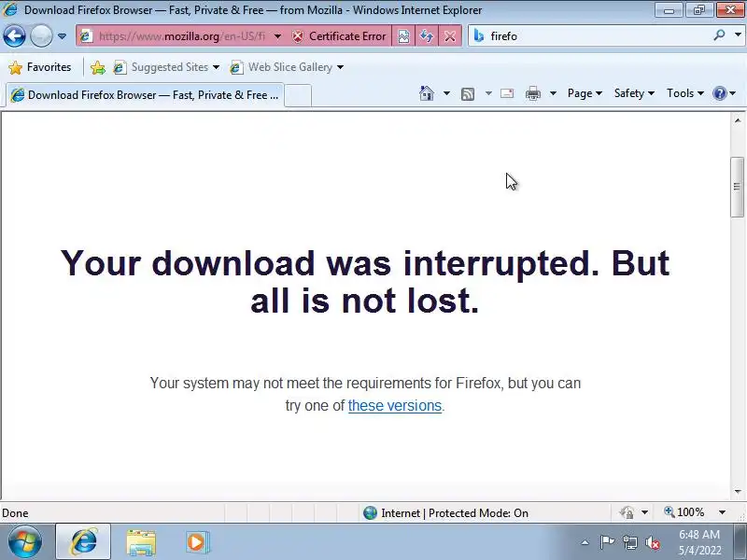Image resolution: width=747 pixels, height=560 pixels.
Task: Open the status bar privacy dropdown arrow
Action: (644, 512)
